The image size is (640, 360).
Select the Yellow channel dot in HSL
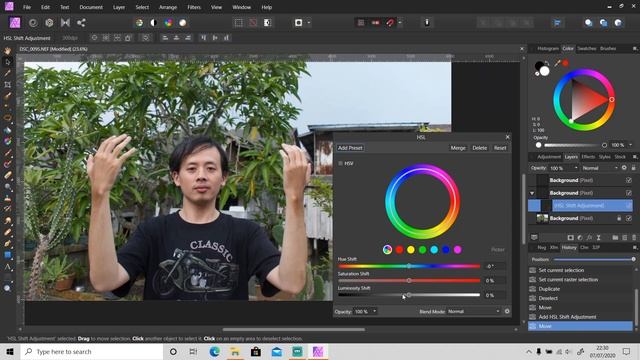pyautogui.click(x=411, y=249)
